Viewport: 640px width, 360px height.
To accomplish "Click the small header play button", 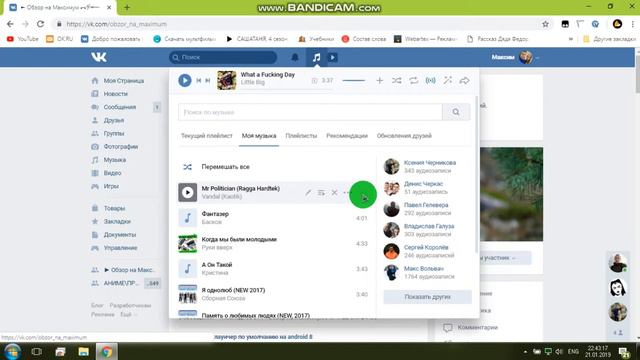I will [x=333, y=58].
